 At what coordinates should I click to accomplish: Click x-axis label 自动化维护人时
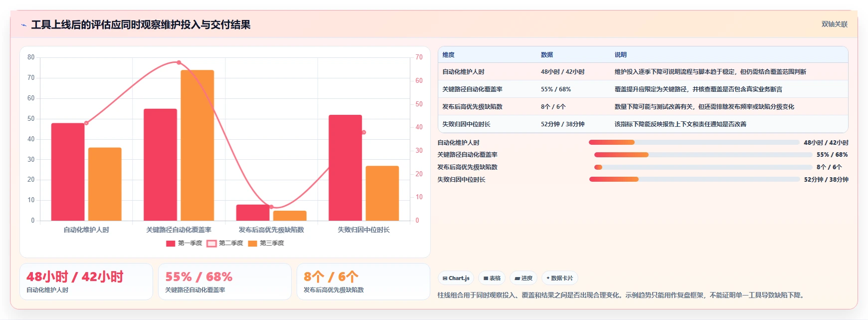click(86, 230)
